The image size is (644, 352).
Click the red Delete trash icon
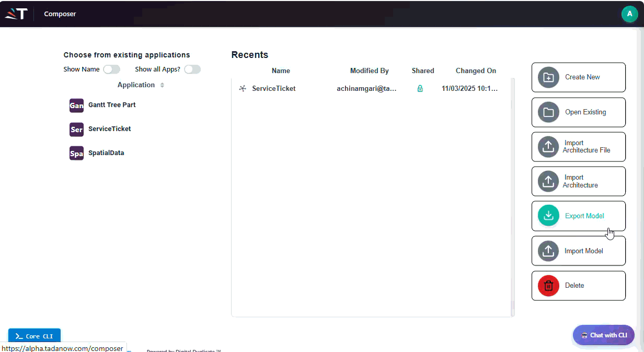(548, 286)
